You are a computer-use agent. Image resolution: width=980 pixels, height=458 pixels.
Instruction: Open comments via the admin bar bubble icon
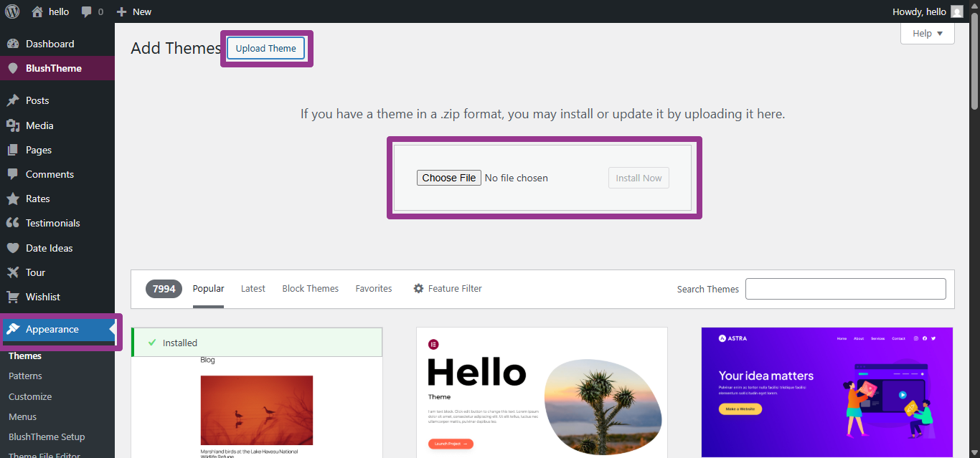pos(85,11)
